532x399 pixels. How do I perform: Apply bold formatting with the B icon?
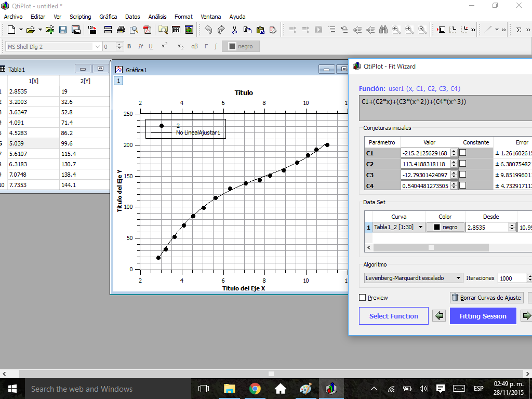[129, 46]
